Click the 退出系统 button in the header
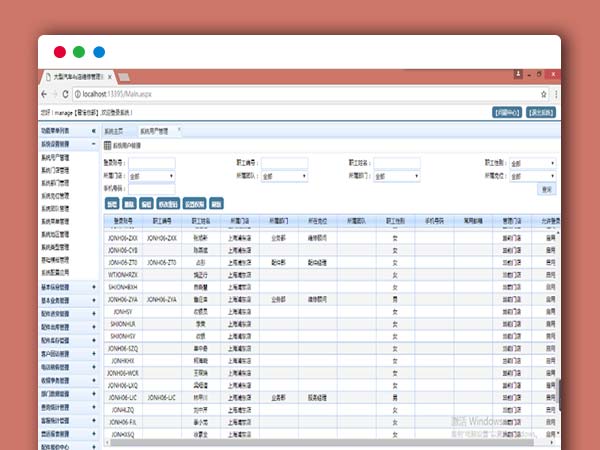 point(539,112)
